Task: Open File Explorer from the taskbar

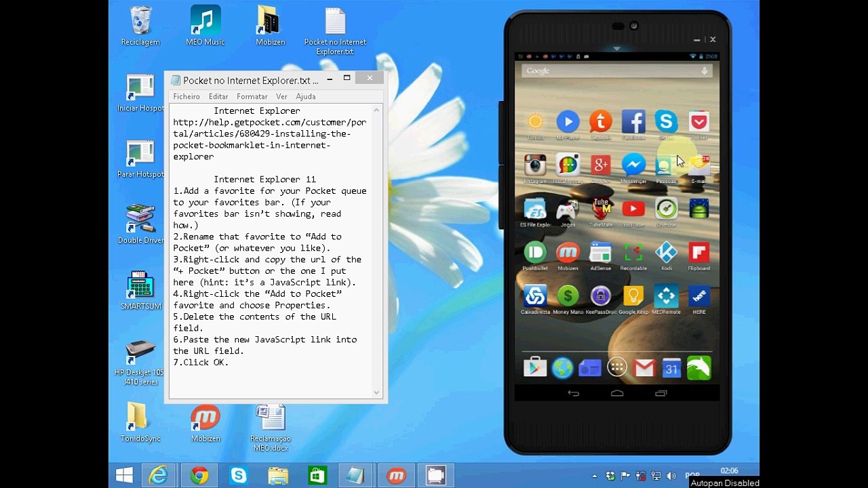Action: (278, 475)
